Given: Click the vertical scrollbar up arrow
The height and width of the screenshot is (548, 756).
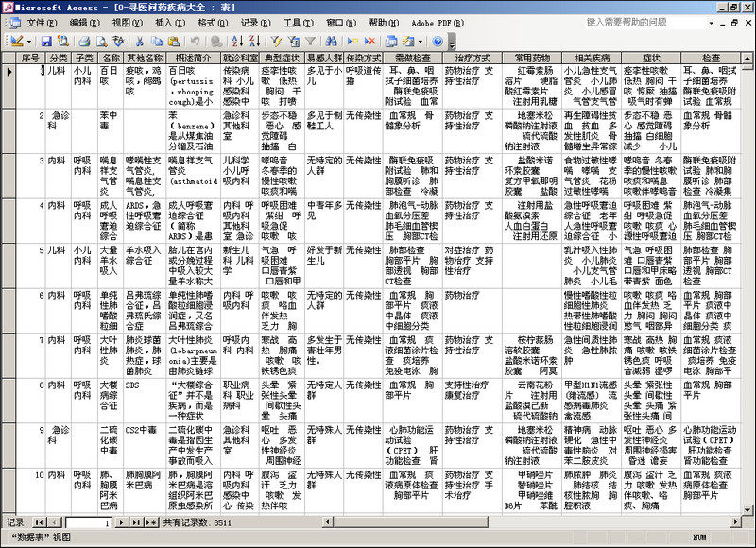Looking at the screenshot, I should pyautogui.click(x=747, y=59).
